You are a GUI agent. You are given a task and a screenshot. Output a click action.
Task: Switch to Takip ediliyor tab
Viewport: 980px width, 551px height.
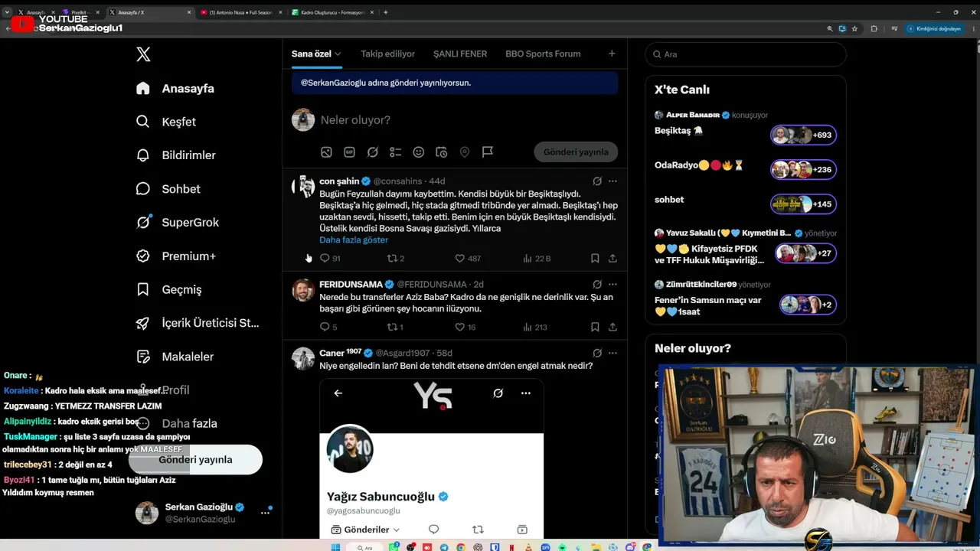[388, 54]
